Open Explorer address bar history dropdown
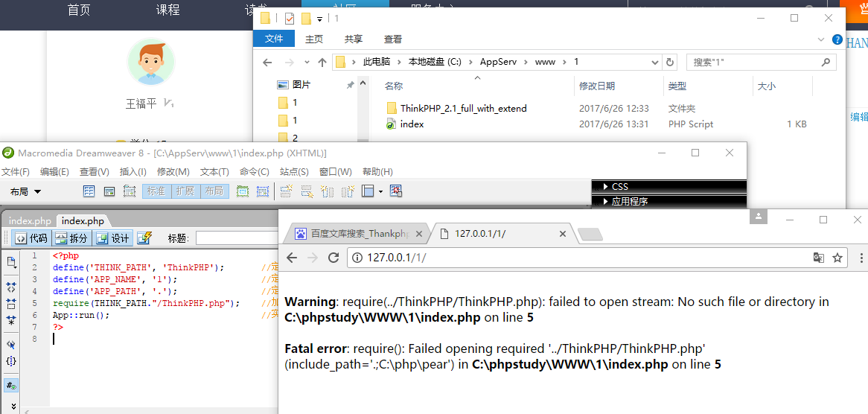The image size is (868, 414). coord(656,62)
